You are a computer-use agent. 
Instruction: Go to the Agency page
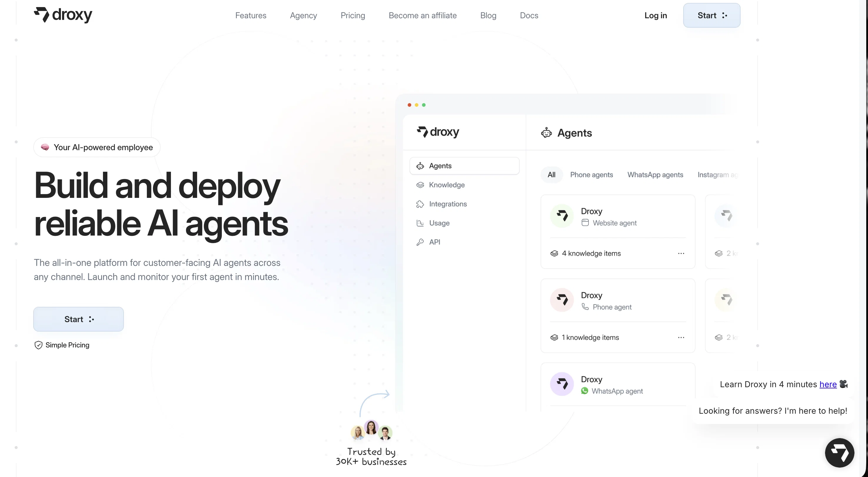303,16
